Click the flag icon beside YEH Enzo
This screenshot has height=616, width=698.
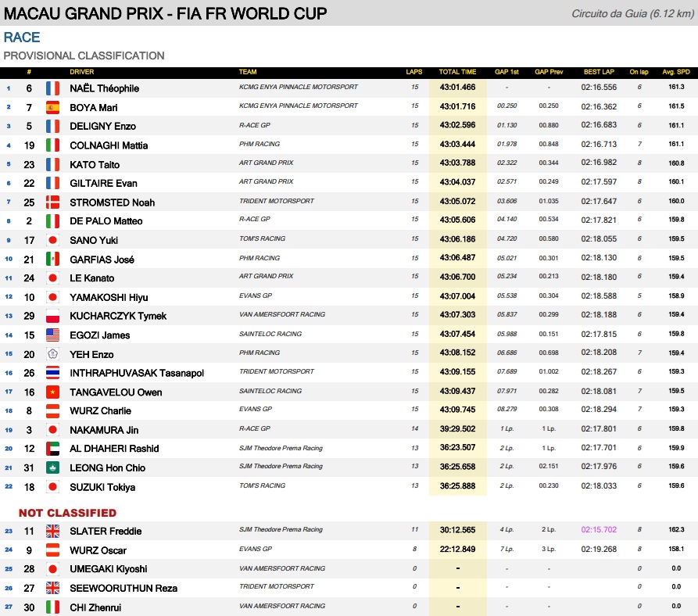(52, 354)
